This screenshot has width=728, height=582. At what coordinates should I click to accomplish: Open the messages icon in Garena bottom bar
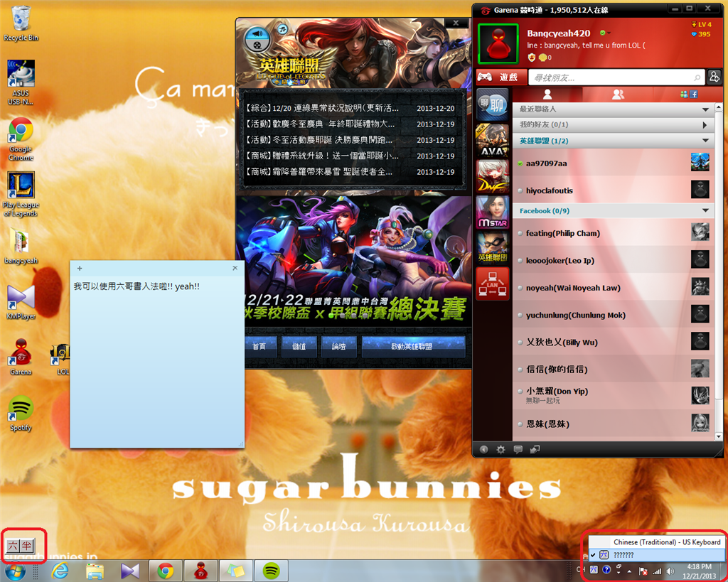(518, 449)
